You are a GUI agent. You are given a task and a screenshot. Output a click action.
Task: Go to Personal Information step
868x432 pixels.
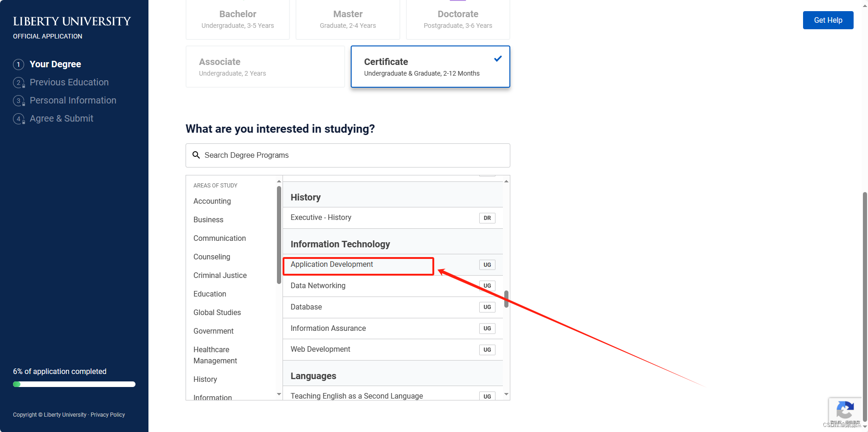pos(73,101)
